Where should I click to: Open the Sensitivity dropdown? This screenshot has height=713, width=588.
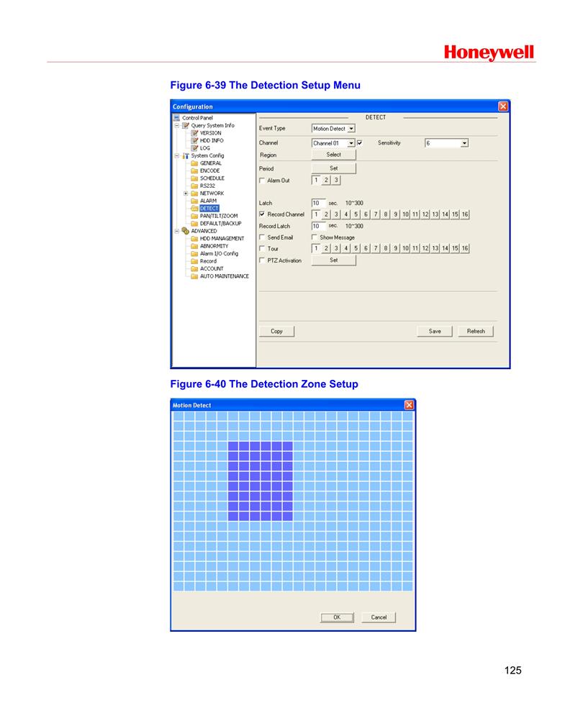click(464, 143)
